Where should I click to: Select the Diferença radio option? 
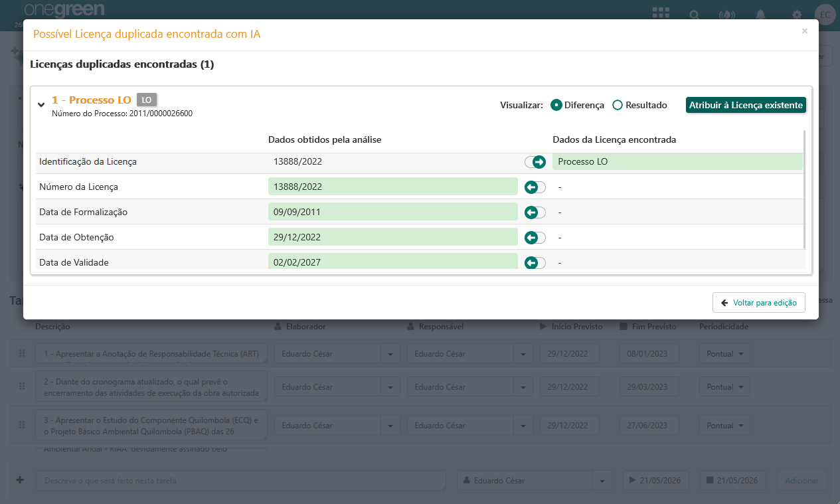556,105
